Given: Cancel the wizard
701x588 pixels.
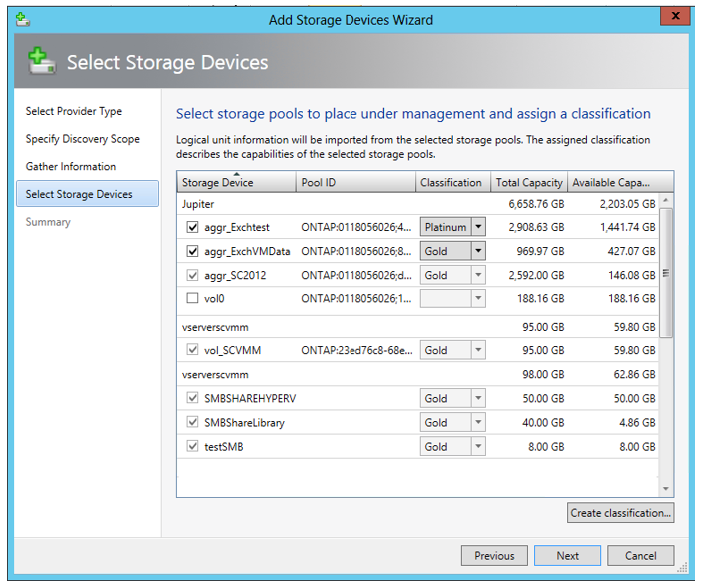Looking at the screenshot, I should point(640,556).
